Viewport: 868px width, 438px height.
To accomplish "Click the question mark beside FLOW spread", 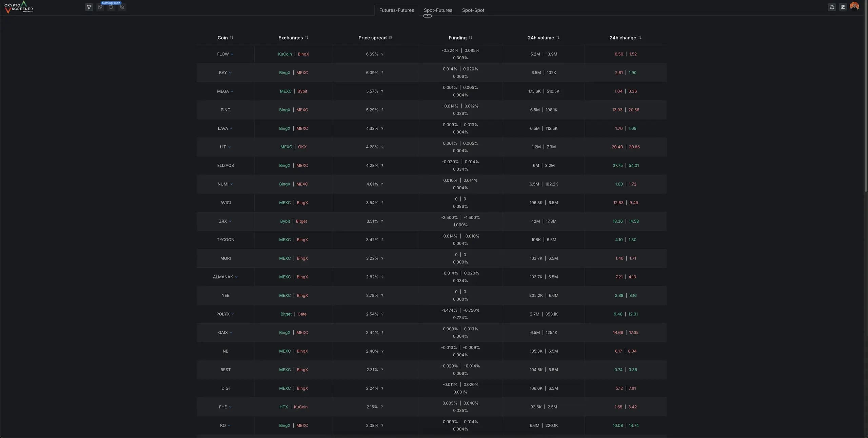I will pyautogui.click(x=382, y=54).
